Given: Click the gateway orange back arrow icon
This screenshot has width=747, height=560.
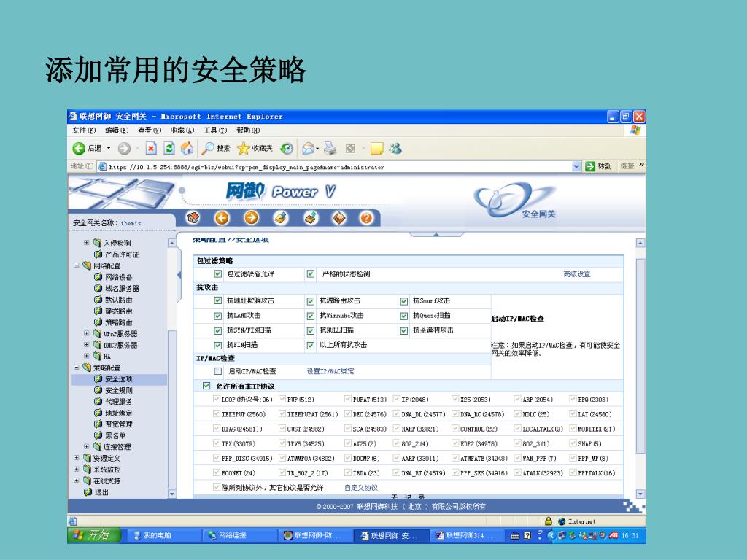Looking at the screenshot, I should [x=222, y=218].
